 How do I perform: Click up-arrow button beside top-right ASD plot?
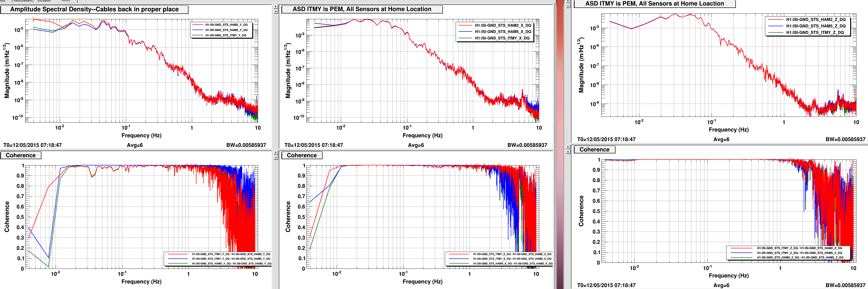tap(568, 6)
